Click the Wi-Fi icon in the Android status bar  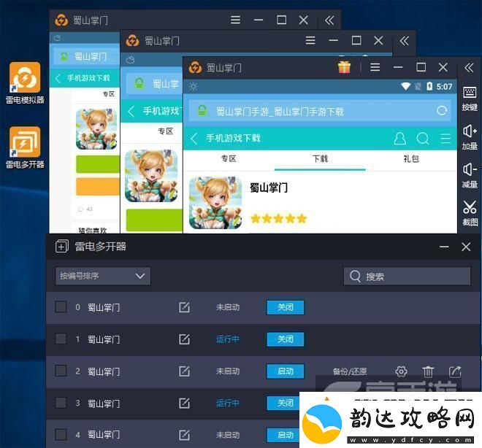click(x=406, y=87)
